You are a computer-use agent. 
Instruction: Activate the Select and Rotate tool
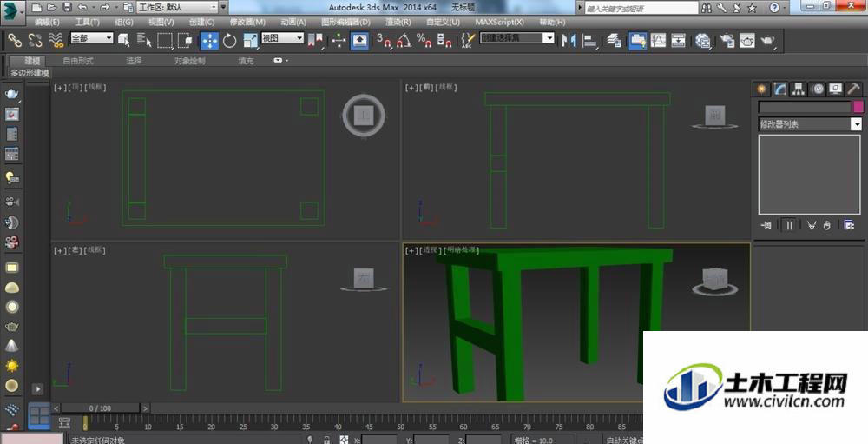tap(230, 41)
